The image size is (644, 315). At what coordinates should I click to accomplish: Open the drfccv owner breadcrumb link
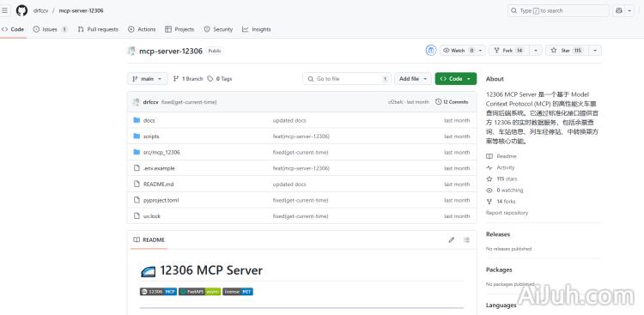tap(40, 10)
